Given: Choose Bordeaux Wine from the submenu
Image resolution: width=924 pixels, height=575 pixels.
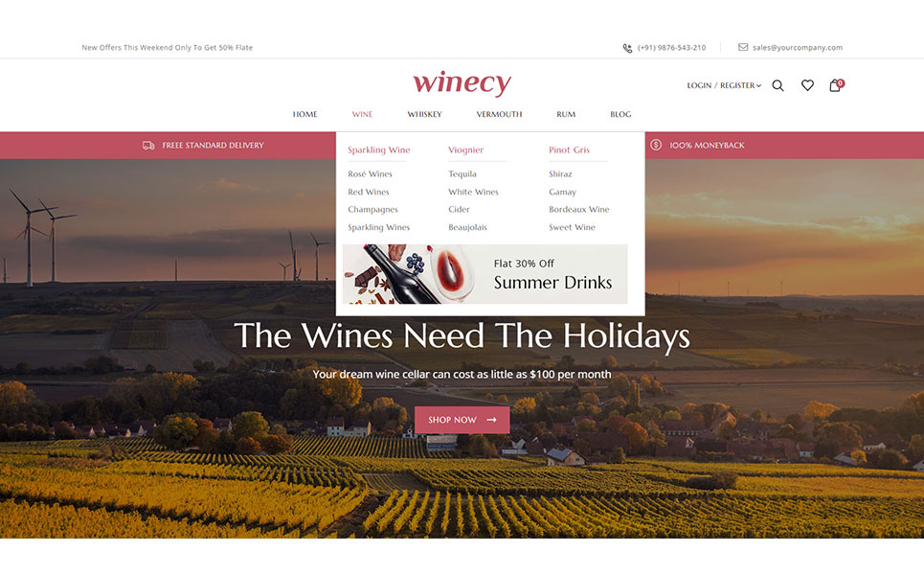Looking at the screenshot, I should [x=578, y=209].
